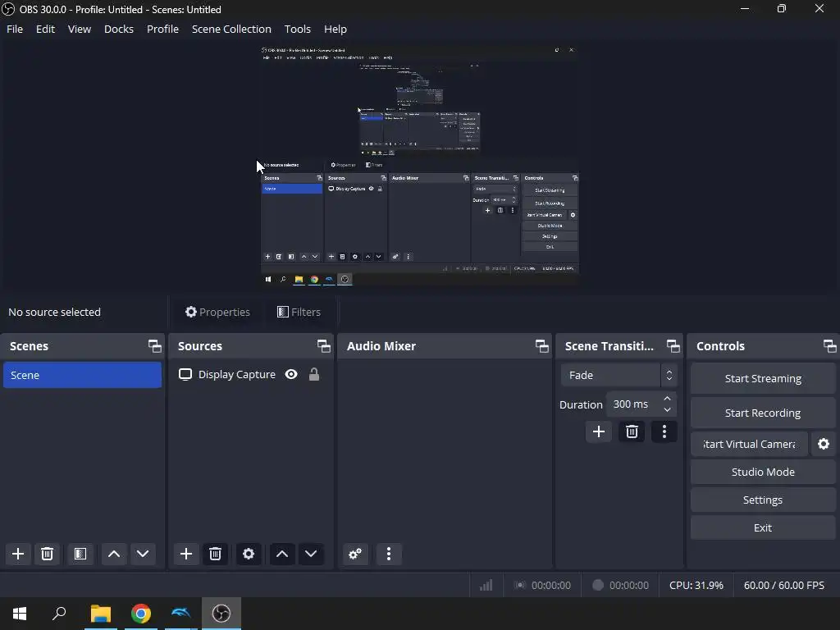Click Start Streaming
840x630 pixels.
tap(763, 379)
